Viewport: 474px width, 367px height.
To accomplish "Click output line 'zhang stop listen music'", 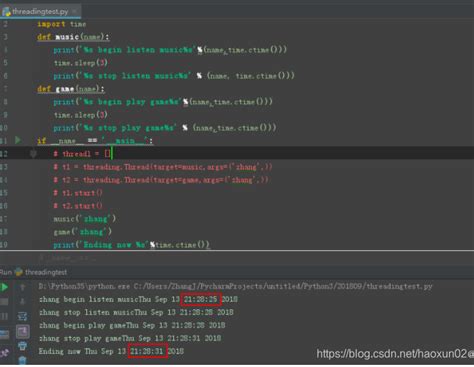I will tap(136, 312).
